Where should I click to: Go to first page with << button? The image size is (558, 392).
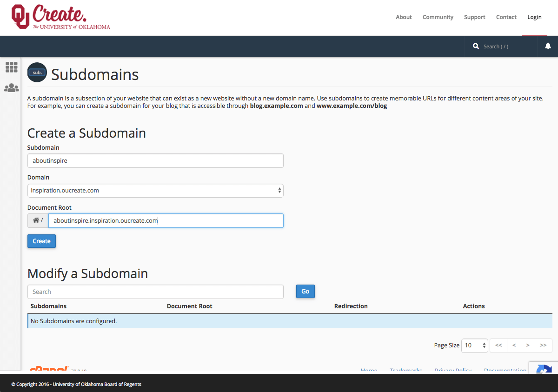pyautogui.click(x=498, y=345)
